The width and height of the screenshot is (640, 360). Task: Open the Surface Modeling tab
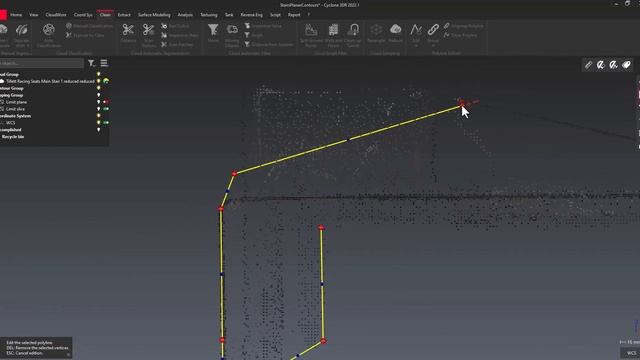point(154,15)
